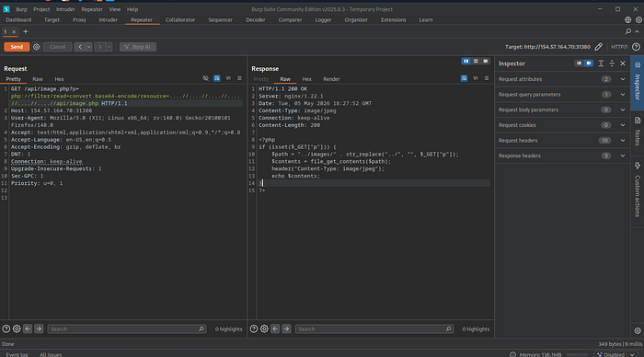Open response search settings gear
The image size is (644, 357).
[264, 328]
